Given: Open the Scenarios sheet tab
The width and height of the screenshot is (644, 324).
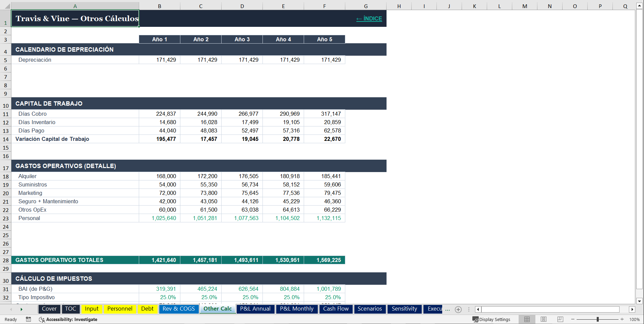Looking at the screenshot, I should pyautogui.click(x=369, y=309).
